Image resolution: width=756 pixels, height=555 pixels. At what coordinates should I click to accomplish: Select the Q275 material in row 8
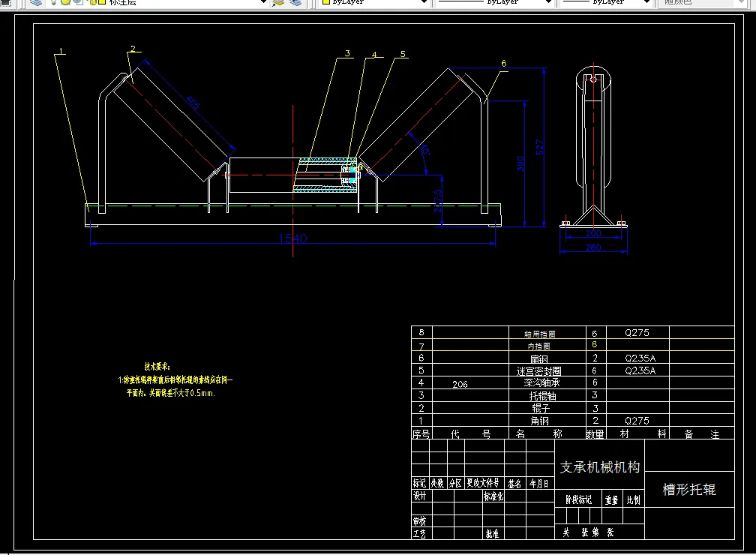637,333
